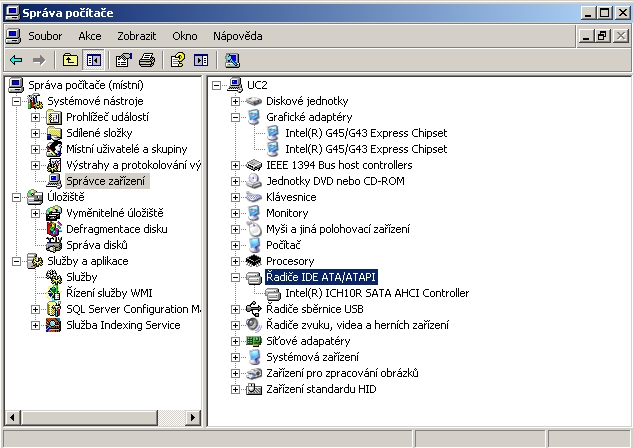This screenshot has height=448, width=633.
Task: Open the Nápověda menu
Action: pos(237,36)
